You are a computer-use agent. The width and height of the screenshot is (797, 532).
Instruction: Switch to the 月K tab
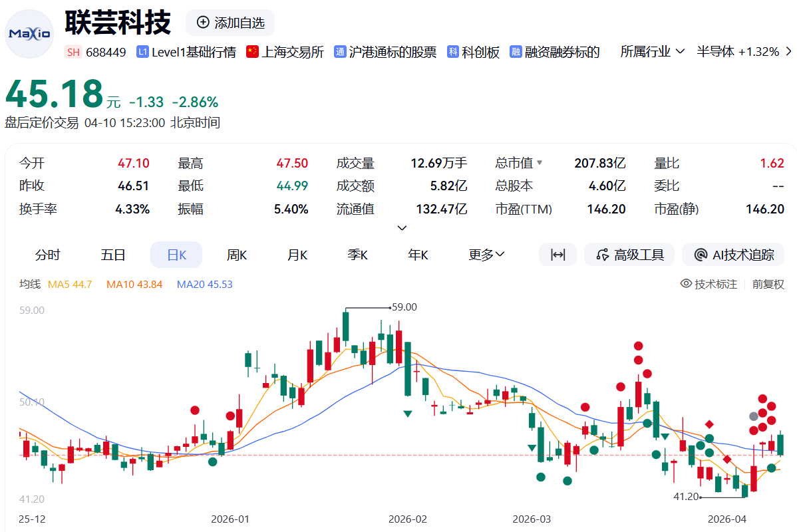297,254
